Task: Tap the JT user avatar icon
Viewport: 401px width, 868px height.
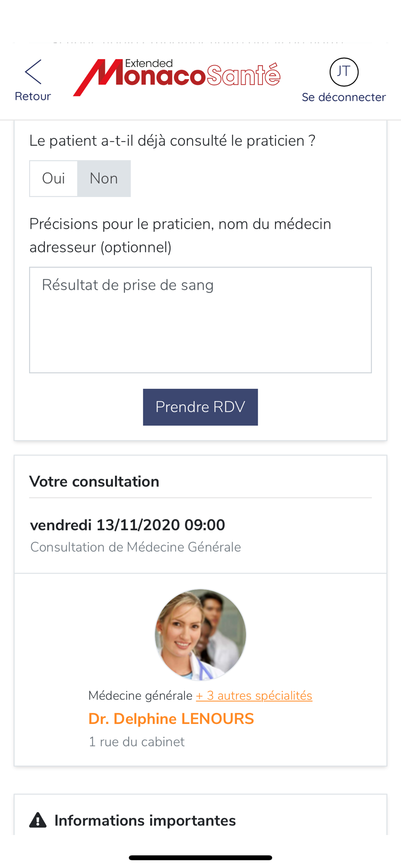Action: [x=344, y=72]
